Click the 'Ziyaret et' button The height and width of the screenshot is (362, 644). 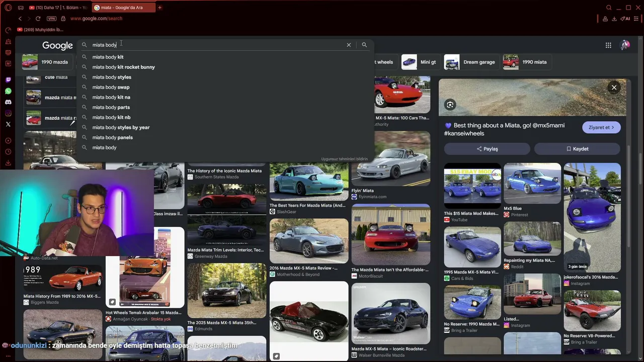pos(601,127)
